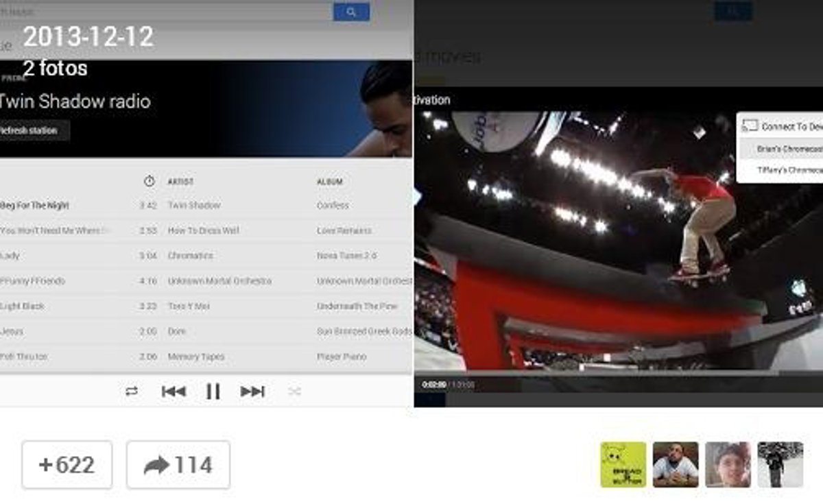Sort the list by ALBUM column
The image size is (823, 504).
[x=329, y=182]
